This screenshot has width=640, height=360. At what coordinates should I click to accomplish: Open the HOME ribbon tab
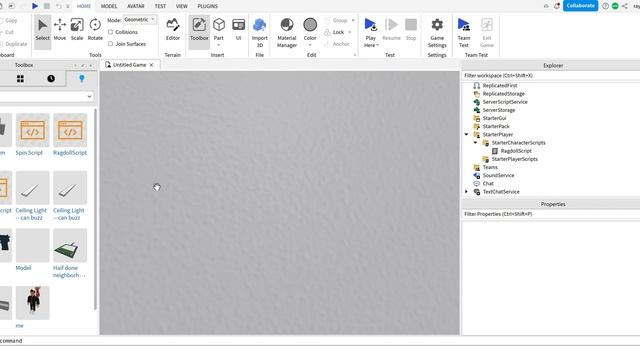tap(84, 6)
